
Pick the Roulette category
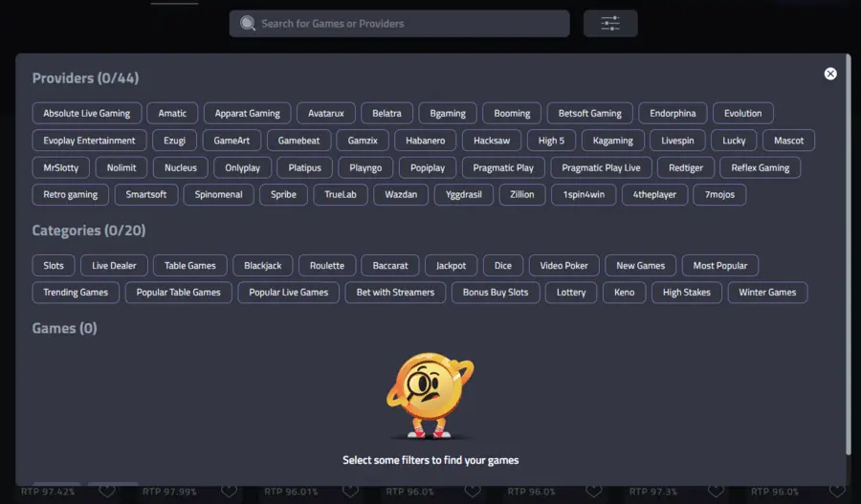coord(327,265)
